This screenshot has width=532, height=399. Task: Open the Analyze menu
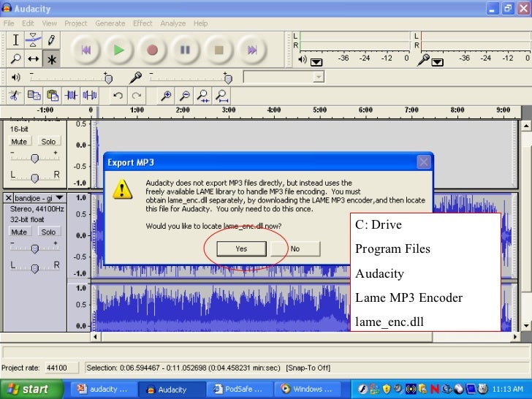[x=173, y=23]
